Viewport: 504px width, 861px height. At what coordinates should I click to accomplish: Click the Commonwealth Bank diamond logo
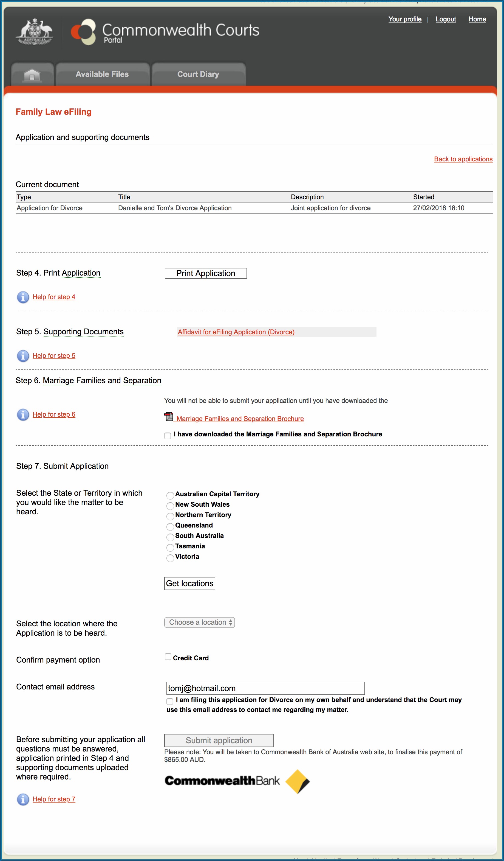click(297, 781)
